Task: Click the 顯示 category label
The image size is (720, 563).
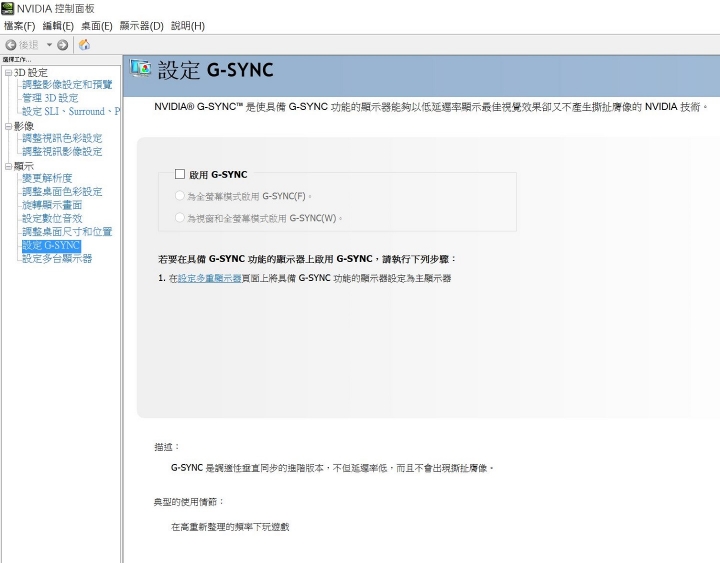Action: 23,166
